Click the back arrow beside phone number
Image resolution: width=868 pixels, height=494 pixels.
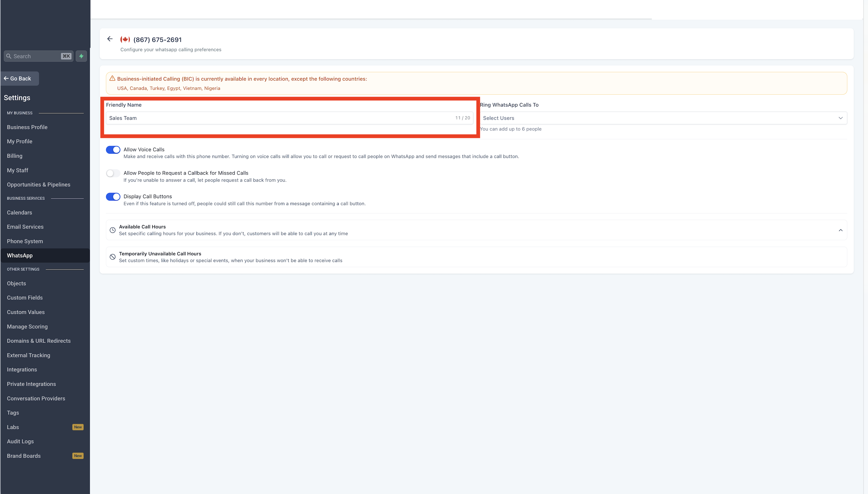tap(109, 39)
